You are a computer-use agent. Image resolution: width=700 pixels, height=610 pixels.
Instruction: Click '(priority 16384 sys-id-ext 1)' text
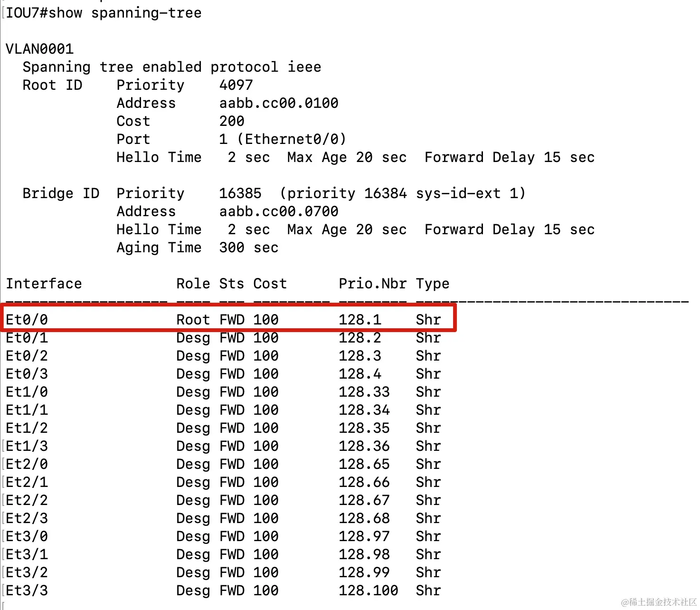coord(403,193)
